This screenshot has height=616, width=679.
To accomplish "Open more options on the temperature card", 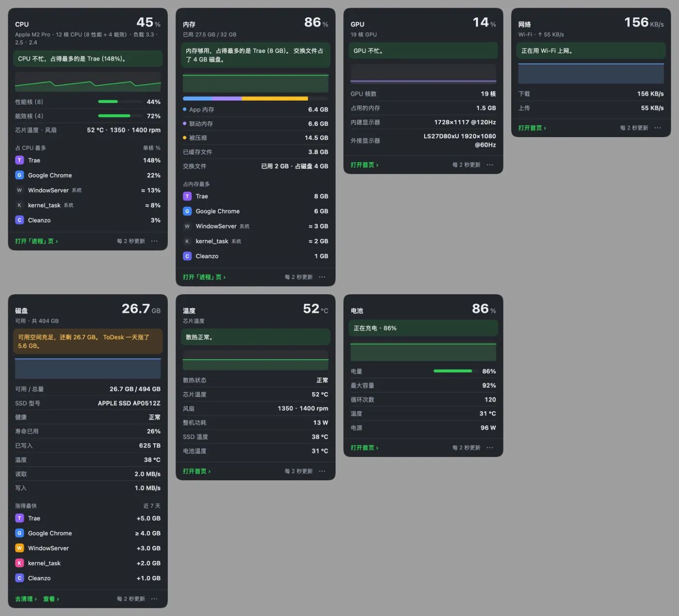I will (322, 471).
